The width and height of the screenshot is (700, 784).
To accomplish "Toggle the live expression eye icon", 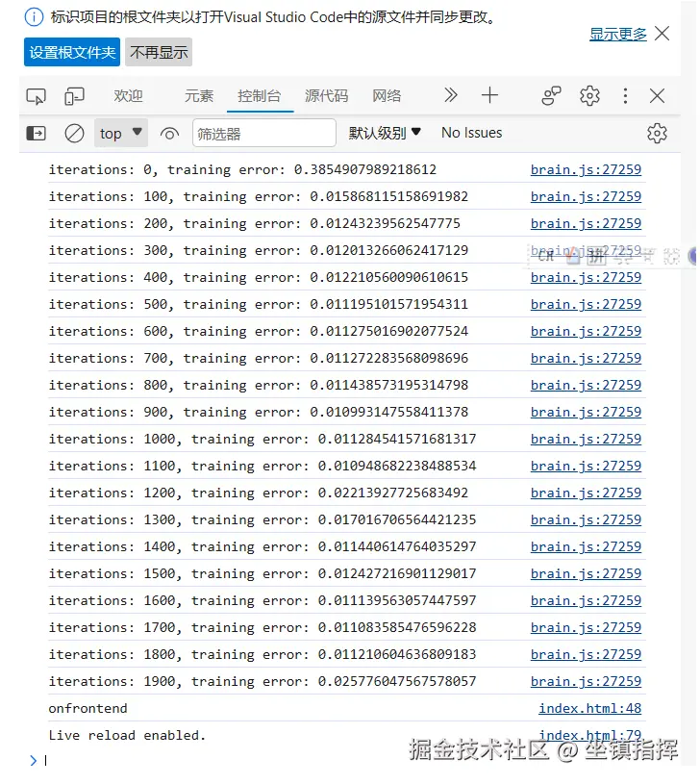I will (169, 134).
